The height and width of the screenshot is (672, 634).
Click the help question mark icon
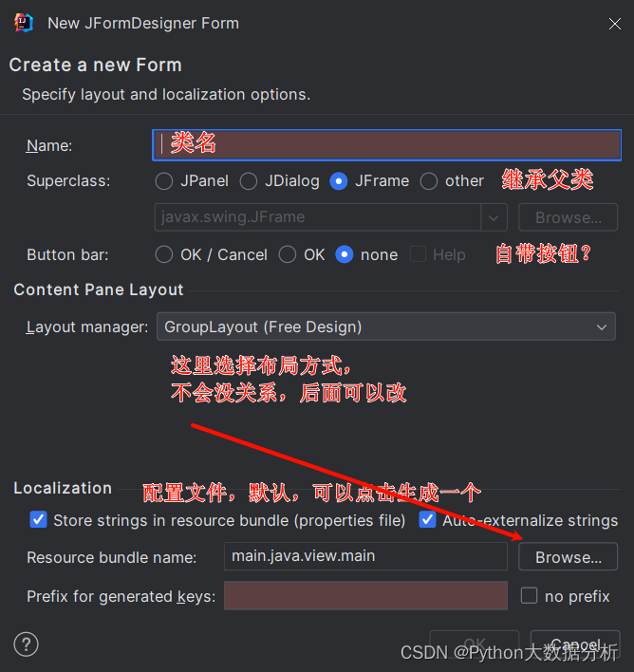26,644
